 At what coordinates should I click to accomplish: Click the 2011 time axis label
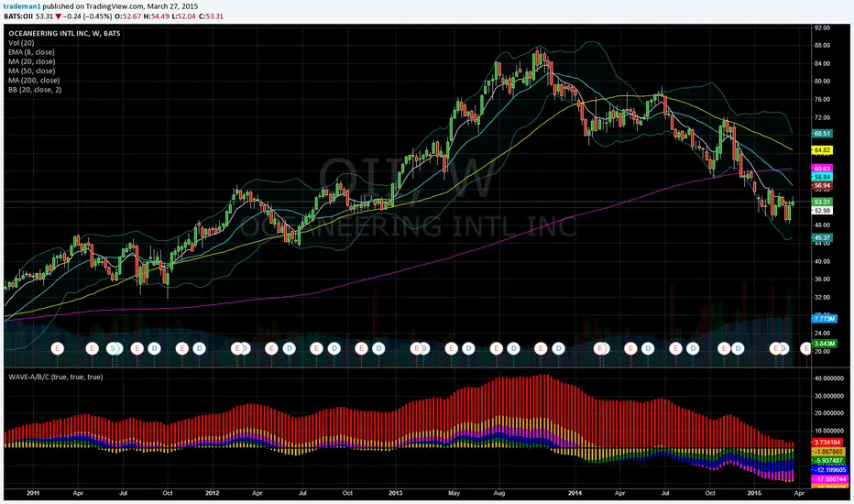(33, 493)
